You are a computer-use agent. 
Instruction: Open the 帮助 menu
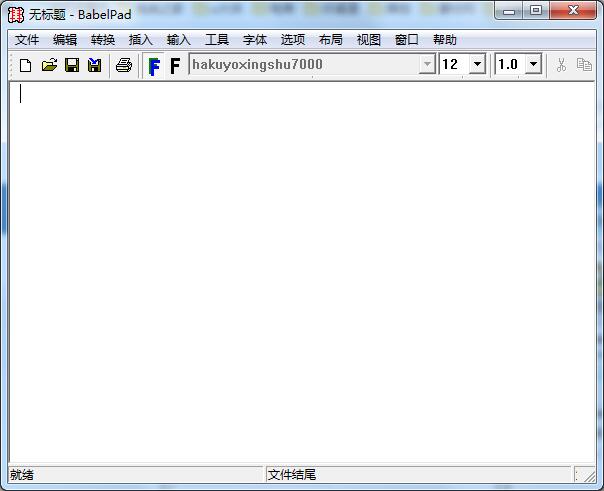click(x=445, y=40)
